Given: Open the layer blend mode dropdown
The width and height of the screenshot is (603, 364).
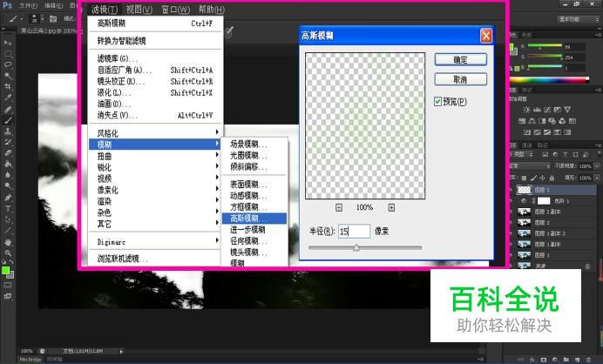Looking at the screenshot, I should pos(530,166).
